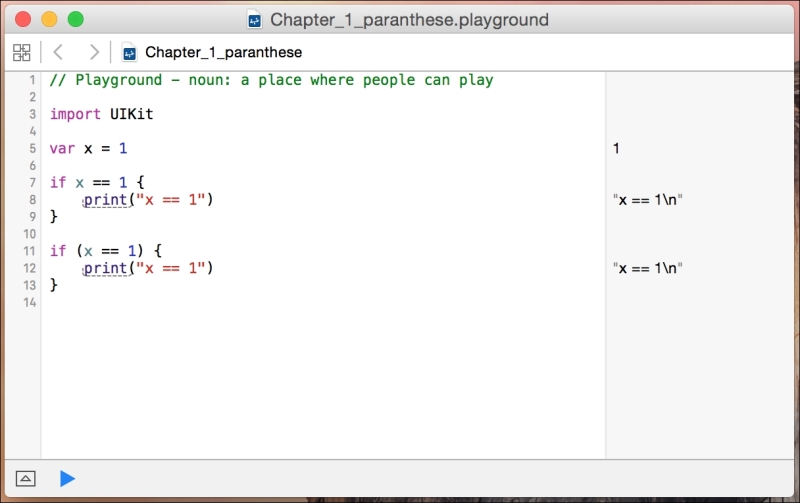Screen dimensions: 800x503
Task: Click the print call on line 8
Action: click(x=148, y=199)
